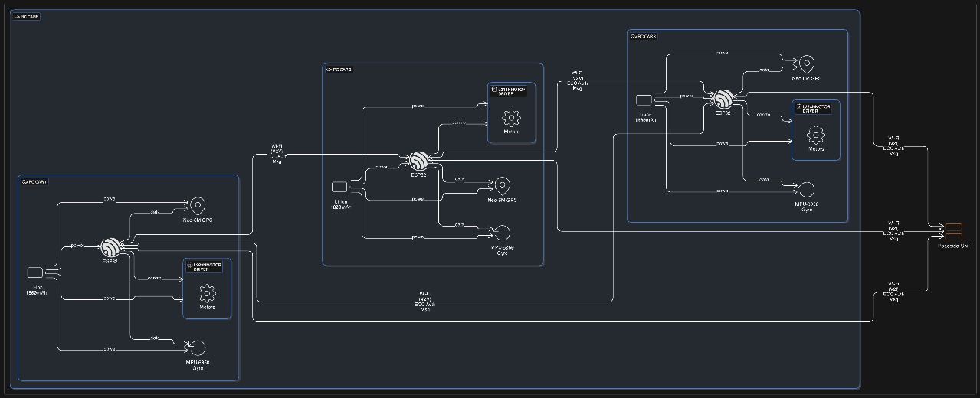This screenshot has width=980, height=398.
Task: Click the Neo-6M GPS label in RC Car 3
Action: point(807,79)
